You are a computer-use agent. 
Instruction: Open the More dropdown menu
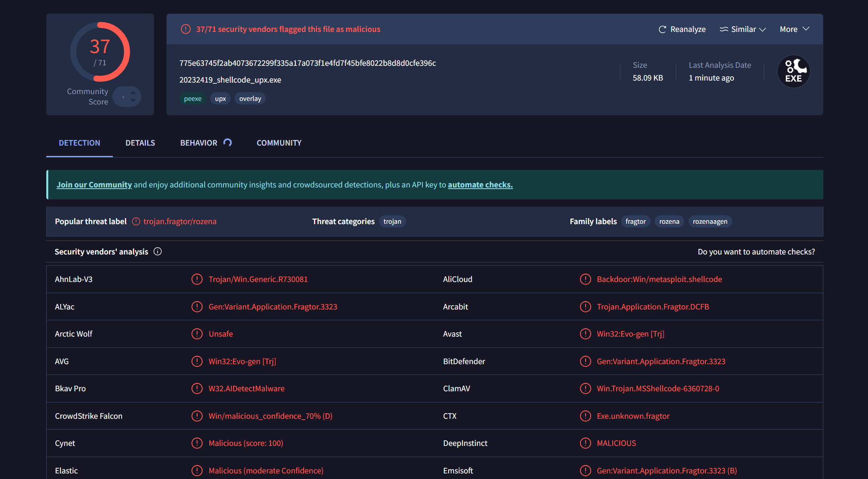tap(794, 30)
